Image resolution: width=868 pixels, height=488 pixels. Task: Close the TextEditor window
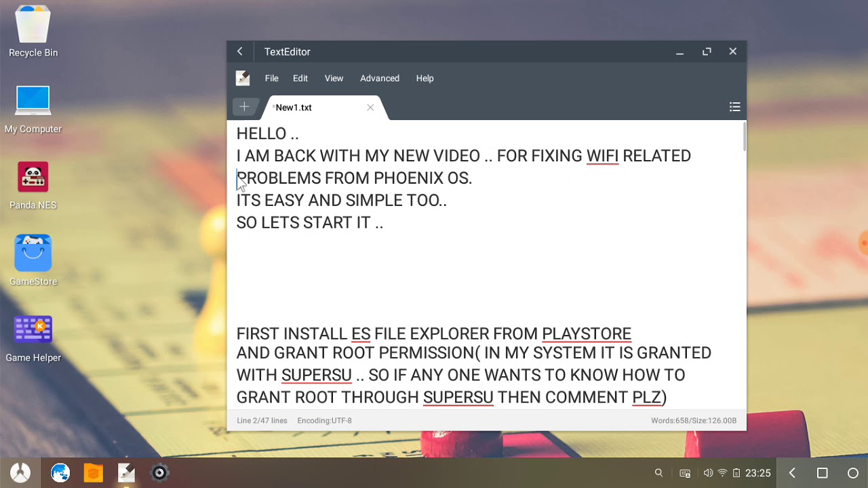733,52
